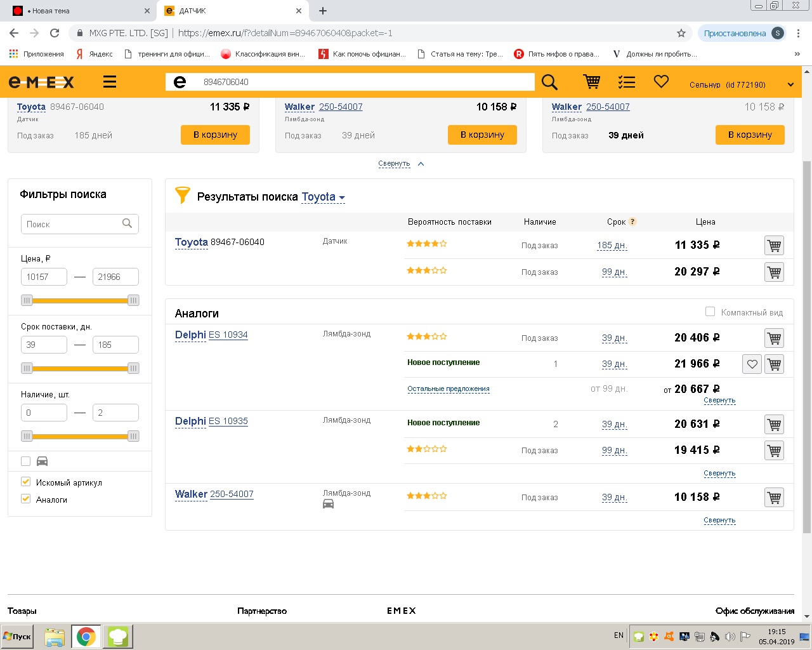The height and width of the screenshot is (650, 812).
Task: Open file explorer from the taskbar
Action: (55, 637)
